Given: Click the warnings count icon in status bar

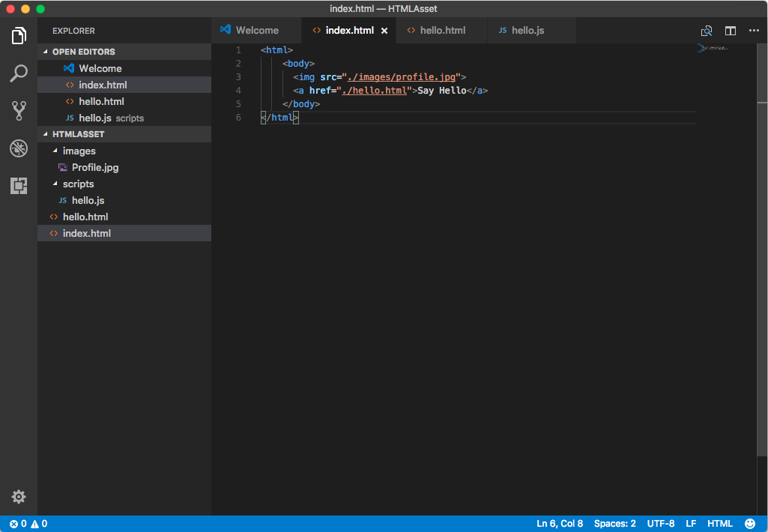Looking at the screenshot, I should coord(34,524).
